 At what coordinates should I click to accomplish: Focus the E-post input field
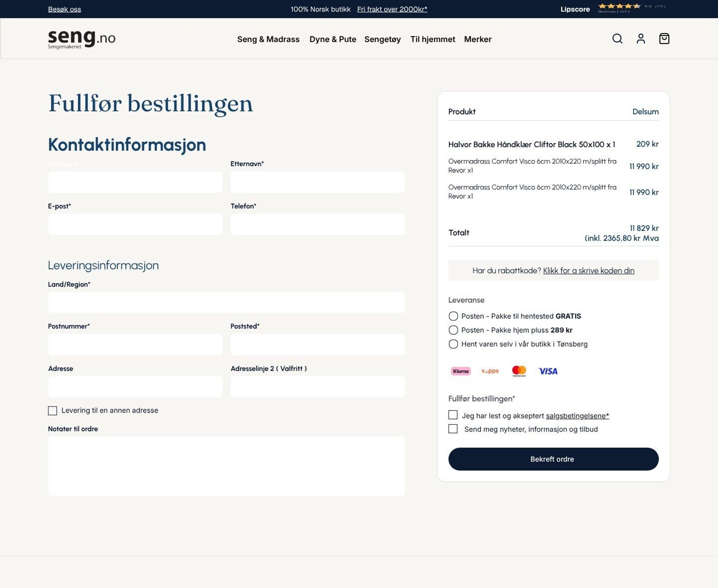pyautogui.click(x=135, y=224)
